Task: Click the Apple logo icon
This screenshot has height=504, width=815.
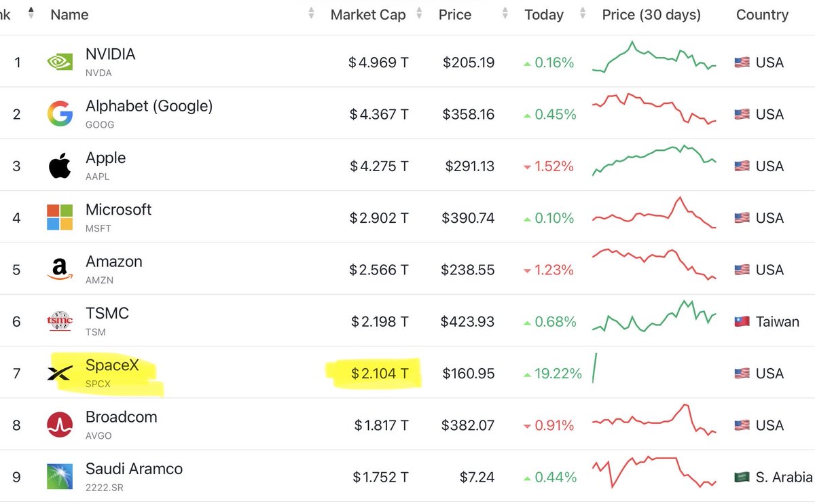Action: click(x=60, y=166)
